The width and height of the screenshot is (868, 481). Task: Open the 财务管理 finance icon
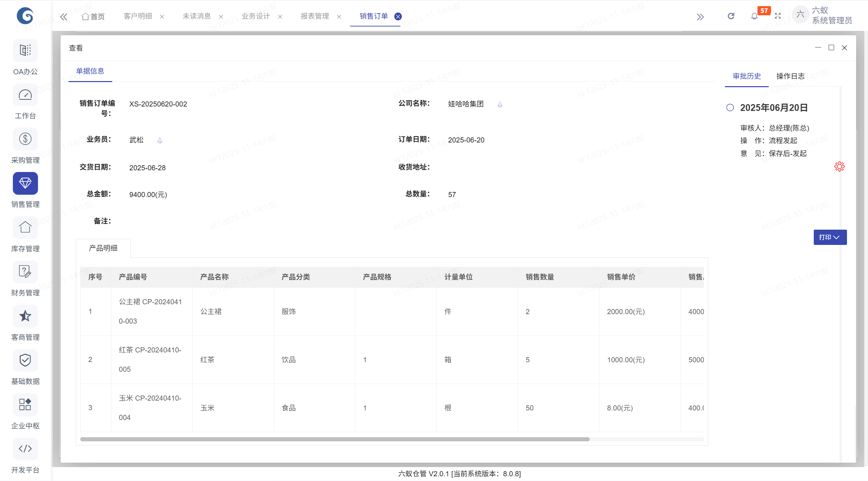tap(25, 272)
